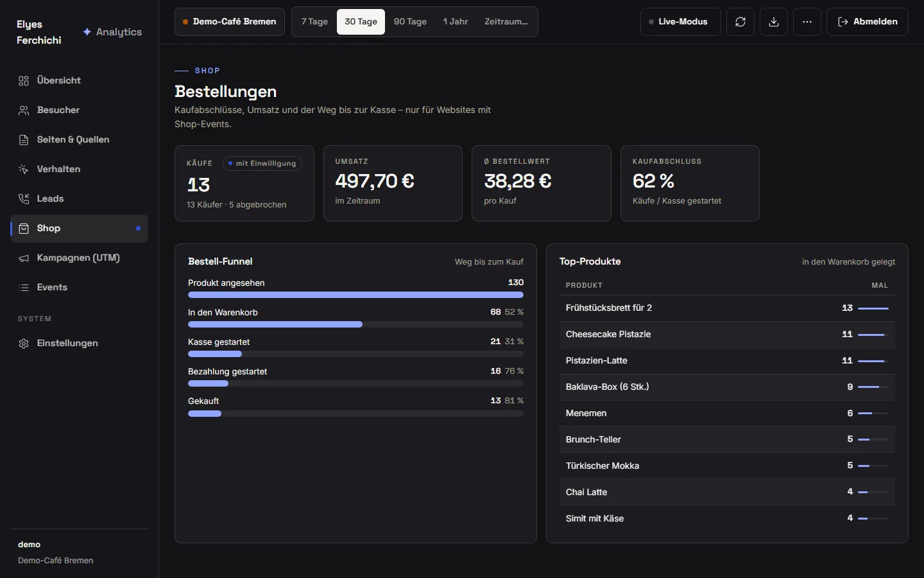Click the Cheesecake Pistazie row
924x578 pixels.
pyautogui.click(x=727, y=335)
